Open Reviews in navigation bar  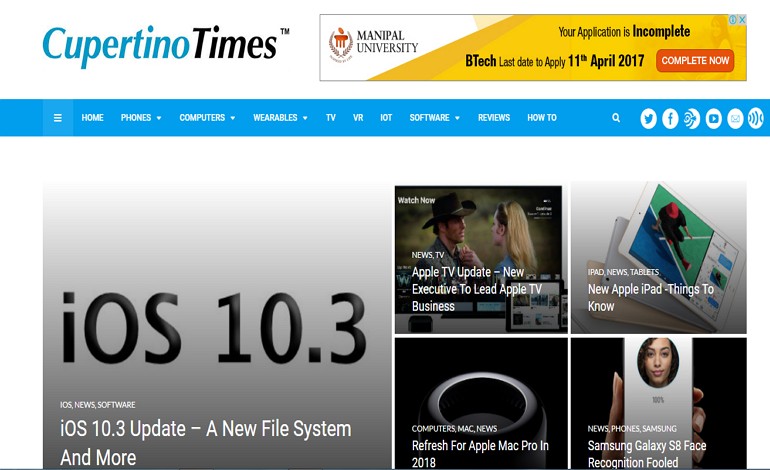pyautogui.click(x=494, y=118)
